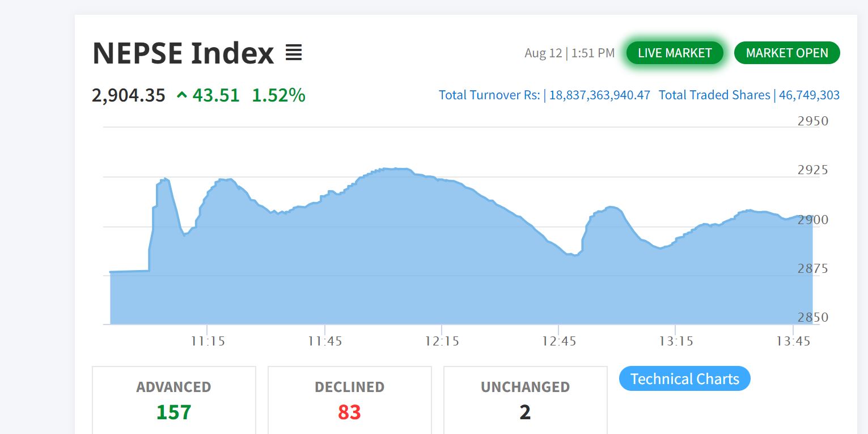868x434 pixels.
Task: Select the UNCHANGED 2 card
Action: pyautogui.click(x=526, y=401)
